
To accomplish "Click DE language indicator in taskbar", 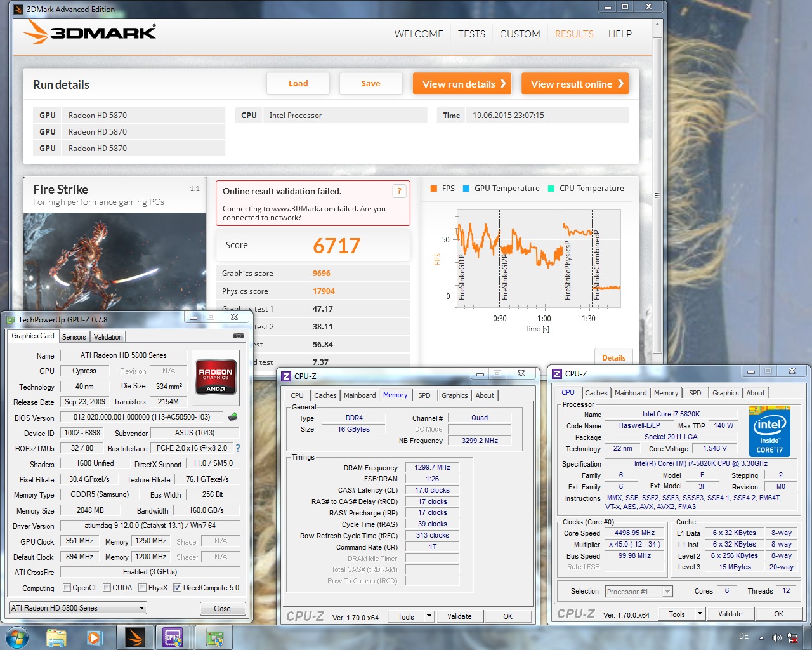I will 743,636.
